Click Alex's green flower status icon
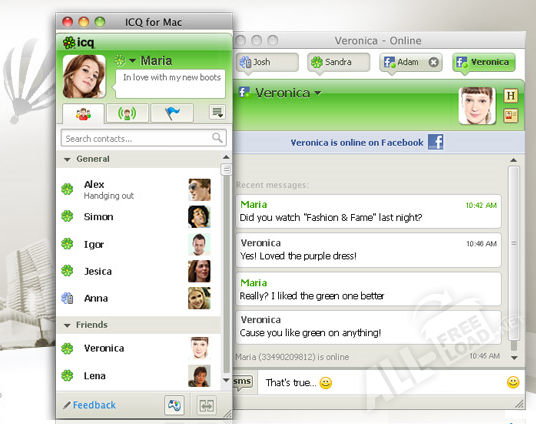This screenshot has height=424, width=536. [67, 189]
